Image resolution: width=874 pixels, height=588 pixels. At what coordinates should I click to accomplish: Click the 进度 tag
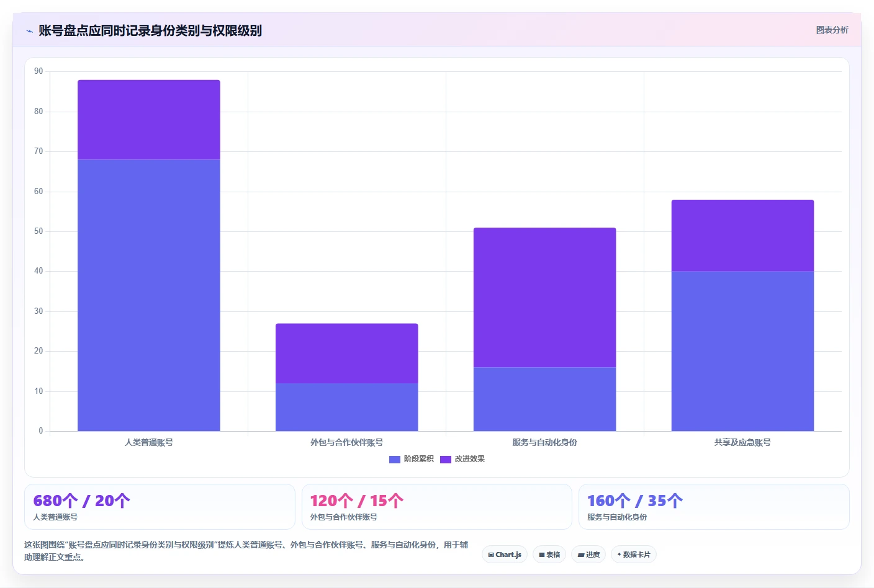tap(588, 555)
